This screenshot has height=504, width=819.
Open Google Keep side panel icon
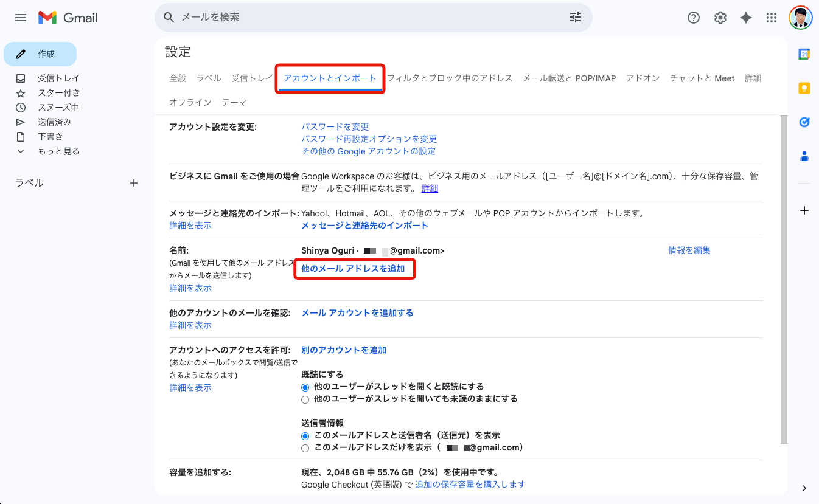(804, 88)
